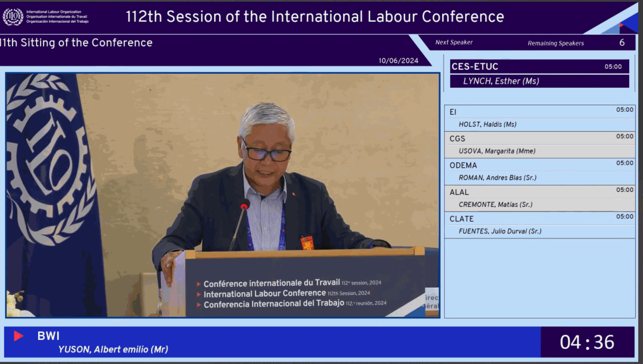
Task: Click the 'Organización Internacional del Trabajo' header text
Action: (x=58, y=21)
